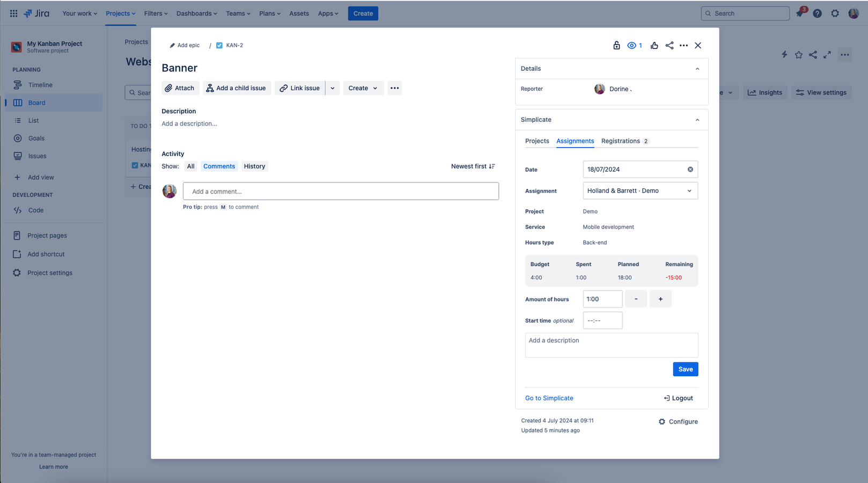
Task: Open the notifications bell
Action: [800, 13]
